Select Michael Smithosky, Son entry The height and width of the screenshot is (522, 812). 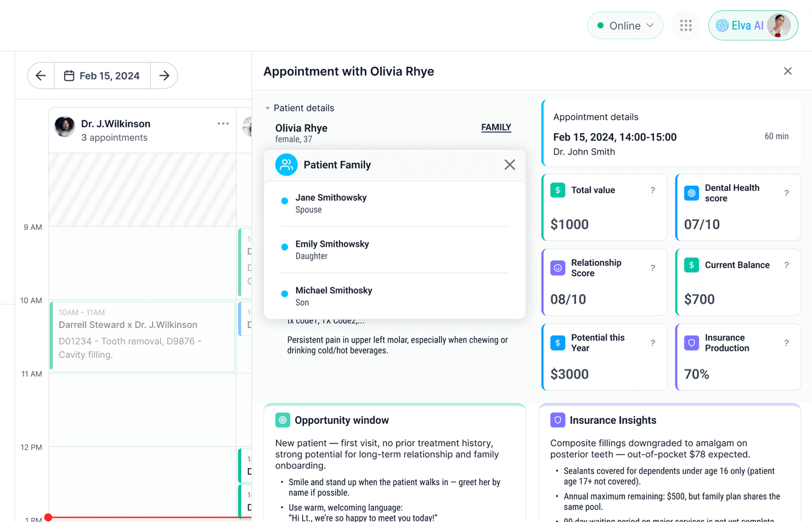[333, 296]
